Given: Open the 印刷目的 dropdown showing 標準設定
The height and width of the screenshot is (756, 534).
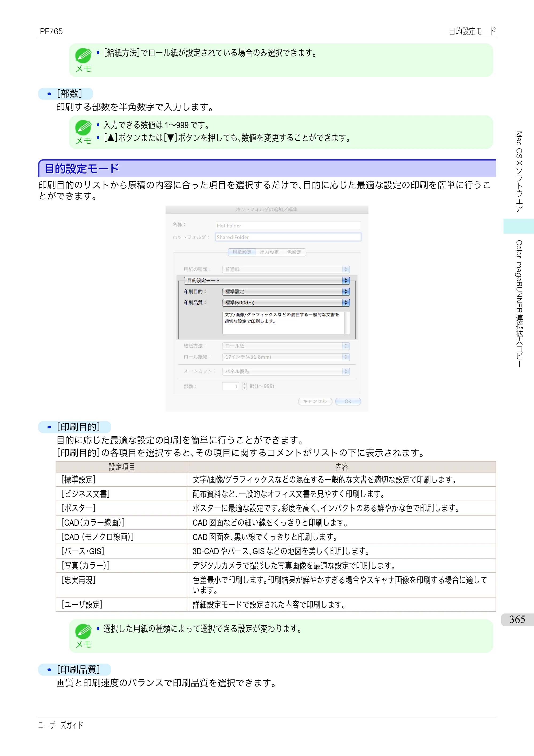Looking at the screenshot, I should coord(286,291).
